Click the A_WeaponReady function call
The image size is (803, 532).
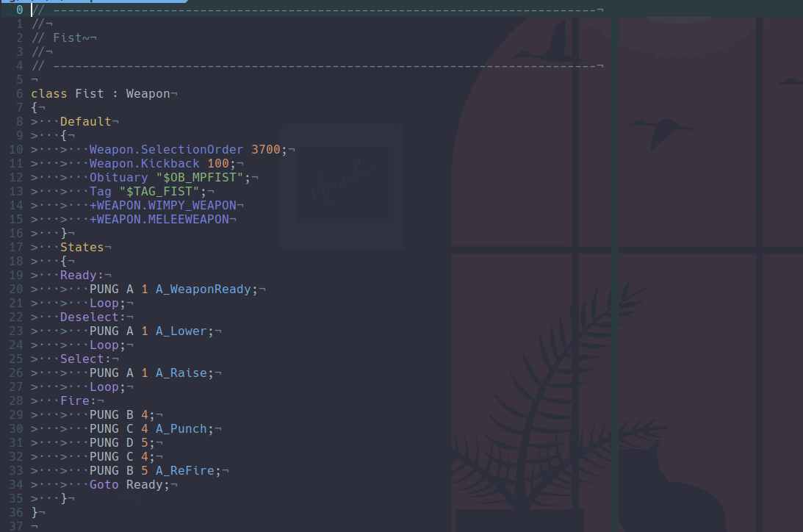pos(203,289)
